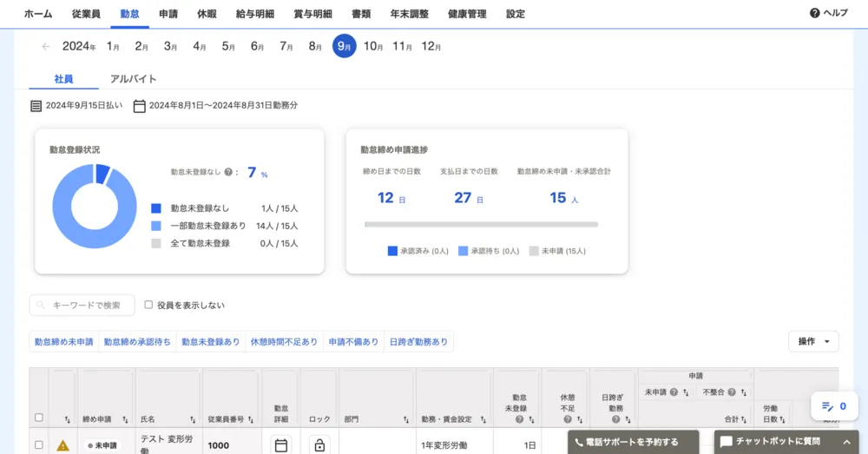This screenshot has height=454, width=868.
Task: Click the help icon under 日跨ぎ勤務 column
Action: [x=615, y=419]
